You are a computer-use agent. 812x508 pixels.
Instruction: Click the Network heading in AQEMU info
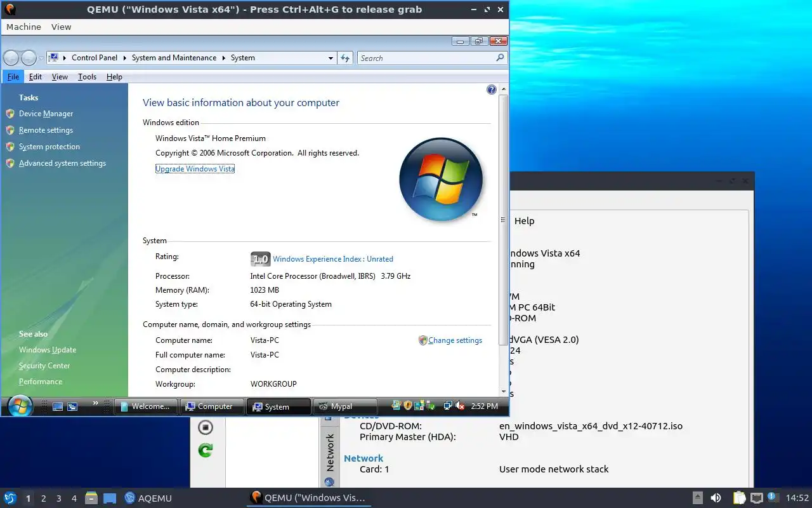tap(363, 458)
